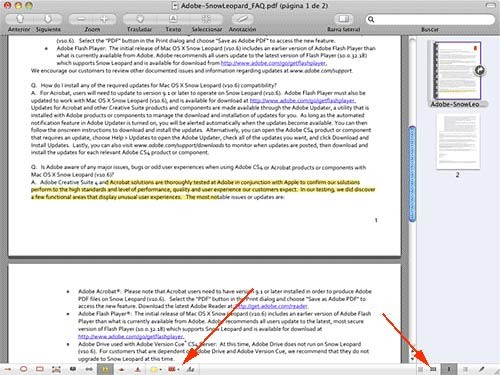Select the strikethrough text annotation tool
Image resolution: width=500 pixels, height=375 pixels.
click(121, 369)
